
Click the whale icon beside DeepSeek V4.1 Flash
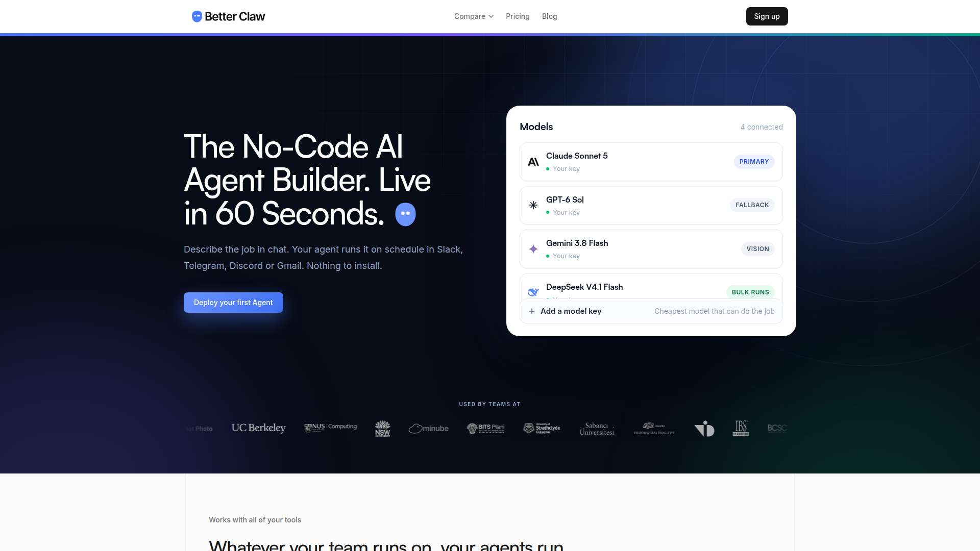[533, 292]
